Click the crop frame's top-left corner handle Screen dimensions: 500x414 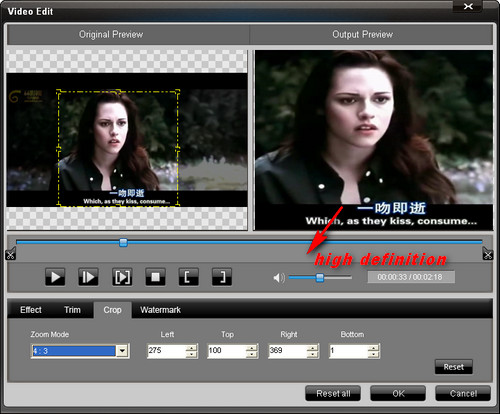[x=59, y=92]
